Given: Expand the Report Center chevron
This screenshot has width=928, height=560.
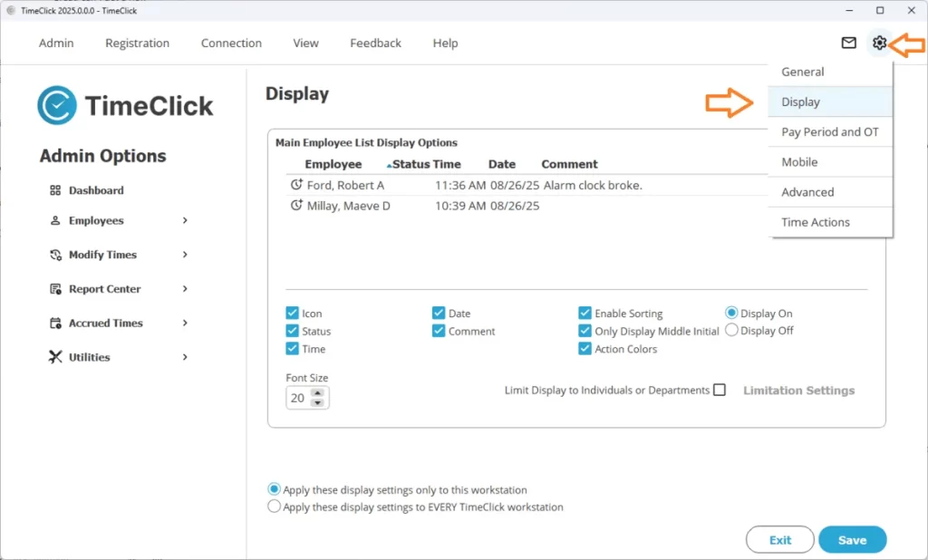Looking at the screenshot, I should click(x=185, y=289).
